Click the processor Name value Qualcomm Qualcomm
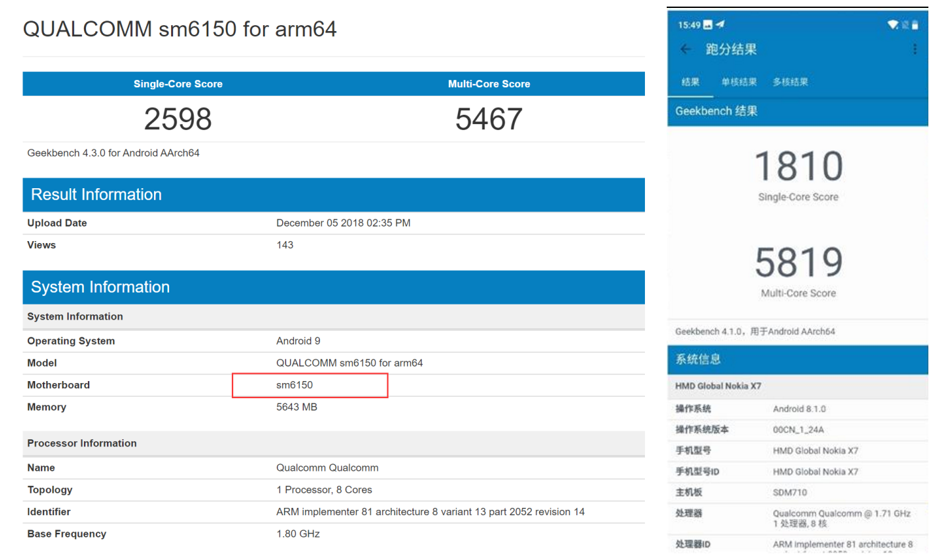This screenshot has height=560, width=935. click(327, 468)
